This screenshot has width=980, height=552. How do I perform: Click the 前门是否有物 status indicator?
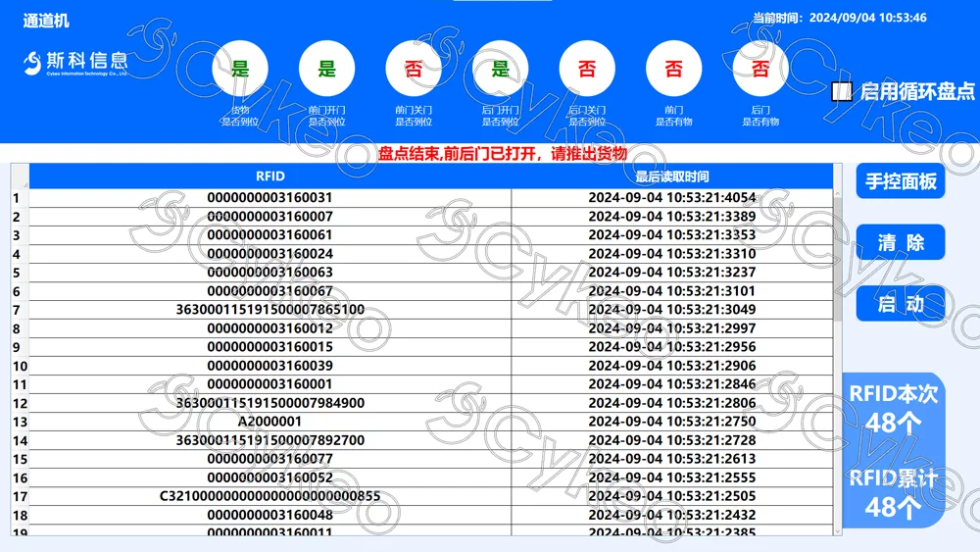pos(673,69)
